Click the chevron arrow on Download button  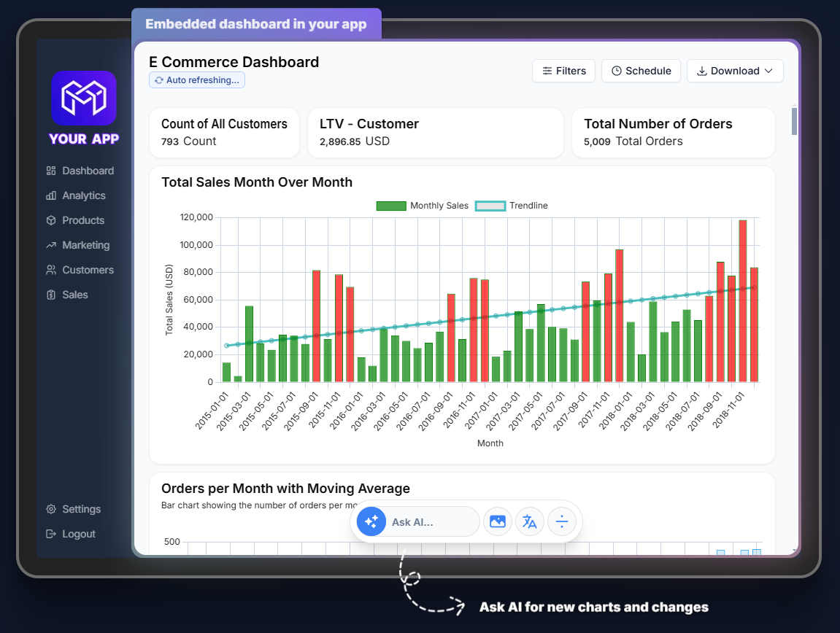pyautogui.click(x=768, y=71)
